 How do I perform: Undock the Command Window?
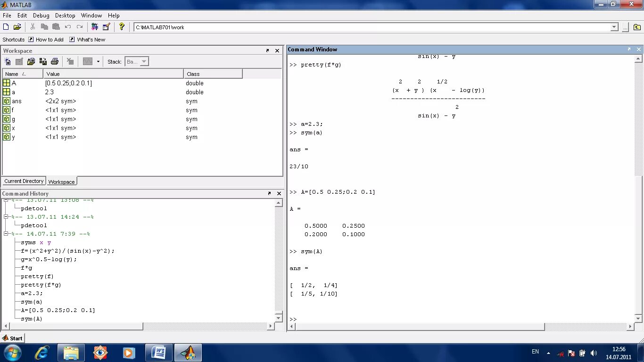[x=629, y=49]
